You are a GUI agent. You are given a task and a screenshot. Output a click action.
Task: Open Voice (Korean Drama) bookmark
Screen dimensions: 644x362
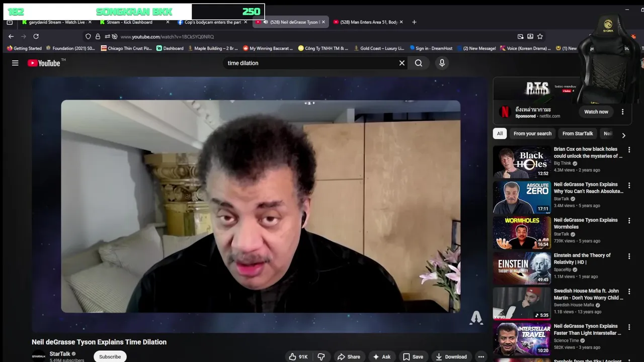coord(525,48)
